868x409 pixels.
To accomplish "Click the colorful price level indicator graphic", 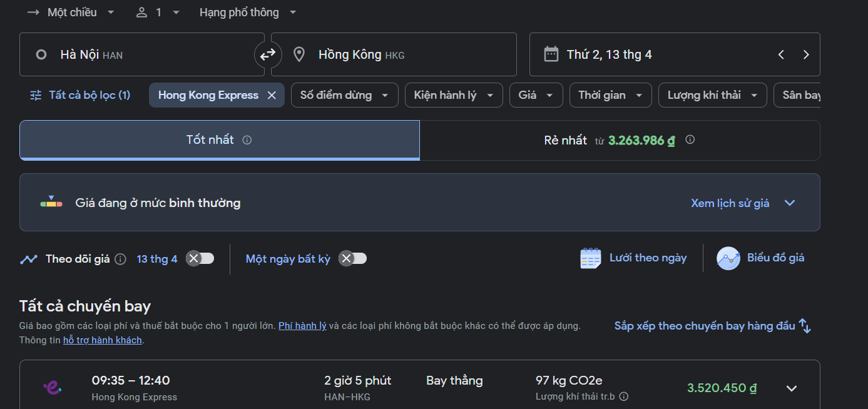I will 51,202.
